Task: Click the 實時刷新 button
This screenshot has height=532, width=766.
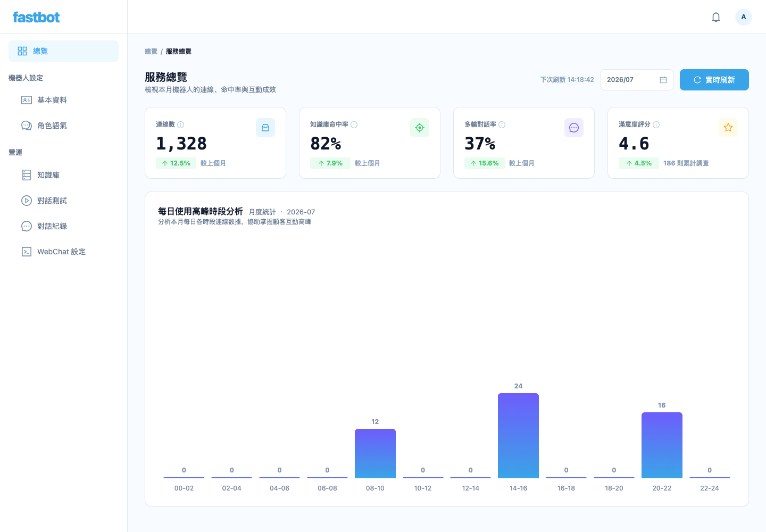Action: click(x=714, y=80)
